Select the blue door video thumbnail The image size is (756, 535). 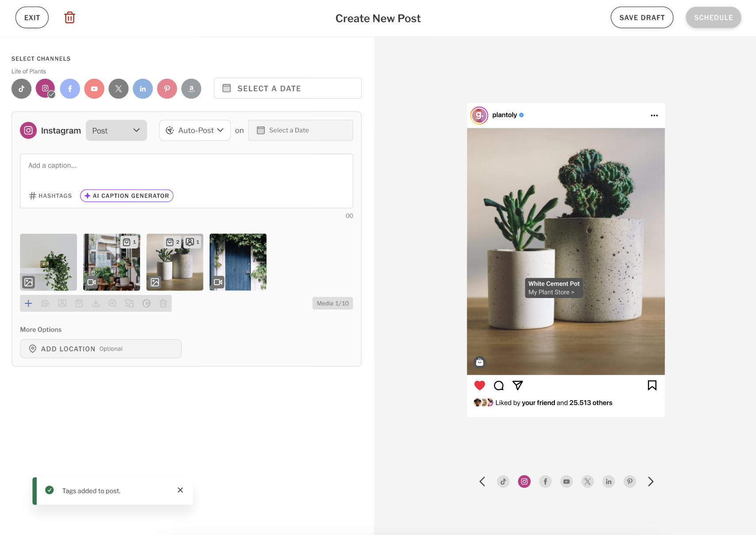[237, 262]
